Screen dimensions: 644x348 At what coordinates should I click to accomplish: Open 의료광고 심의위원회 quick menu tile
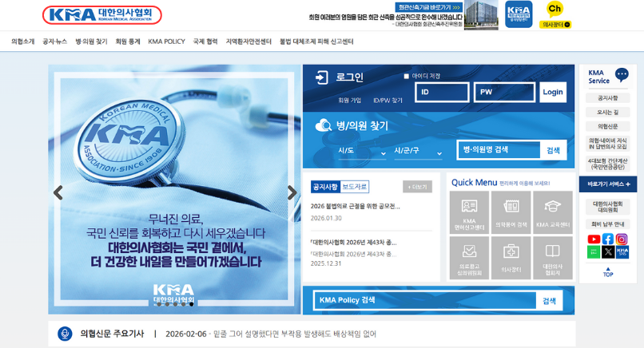point(469,258)
